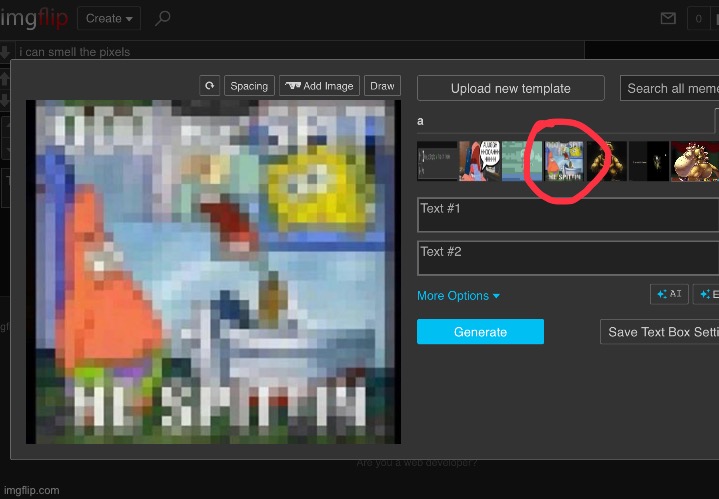Click the Search all memes field
Screen dimensions: 719x499
pyautogui.click(x=668, y=88)
